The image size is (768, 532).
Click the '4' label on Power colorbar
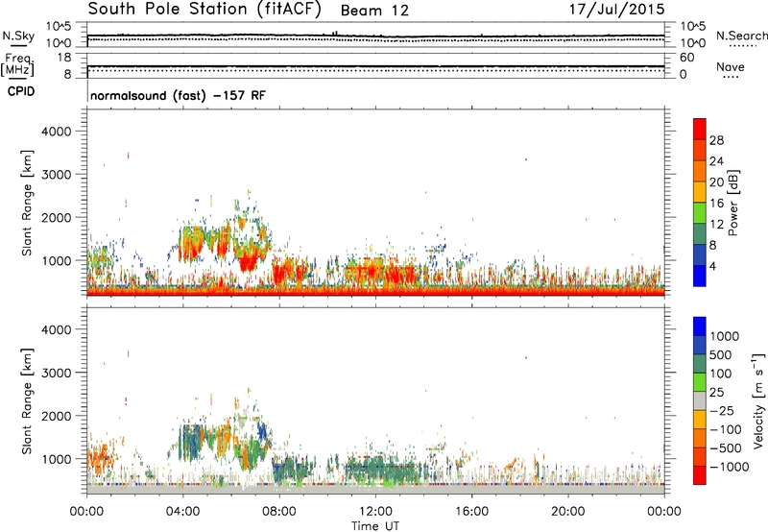[712, 266]
